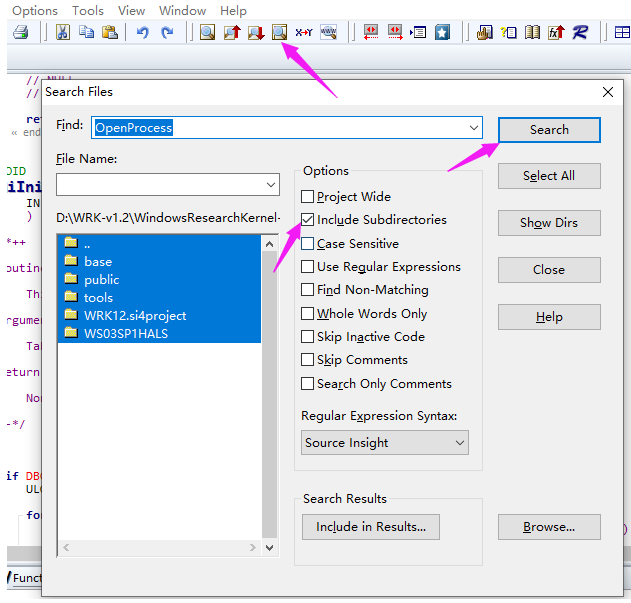The width and height of the screenshot is (631, 603).
Task: Click the dialog's Close button
Action: click(x=549, y=270)
